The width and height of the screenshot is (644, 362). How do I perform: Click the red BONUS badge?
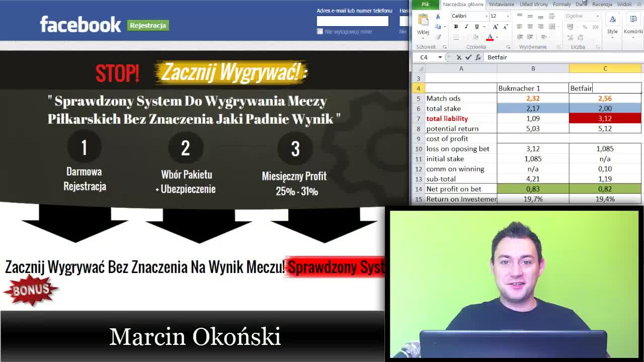(x=31, y=290)
